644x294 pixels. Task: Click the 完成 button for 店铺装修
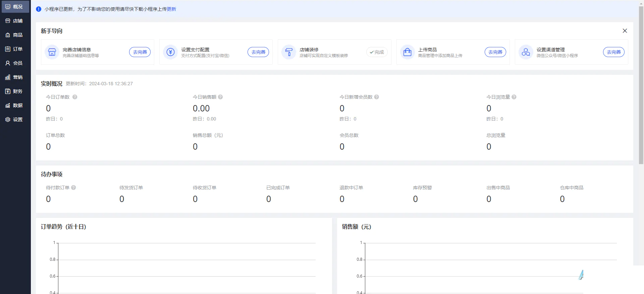377,52
